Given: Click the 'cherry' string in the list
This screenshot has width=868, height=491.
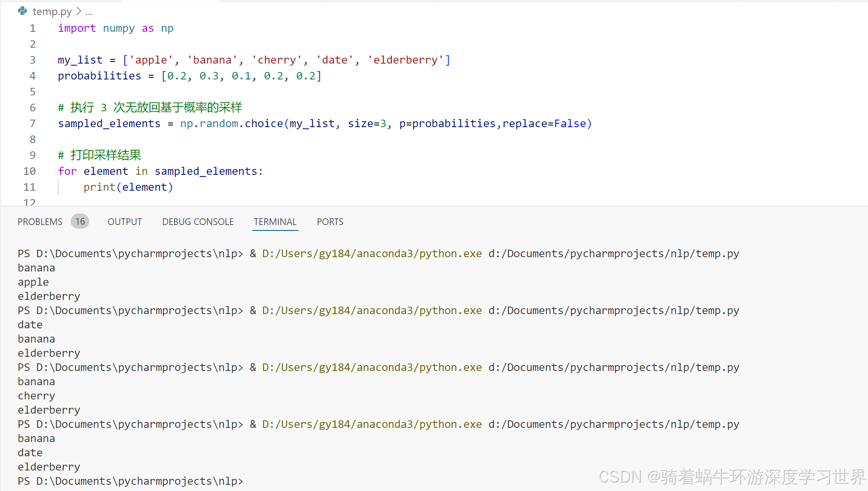Looking at the screenshot, I should 277,60.
